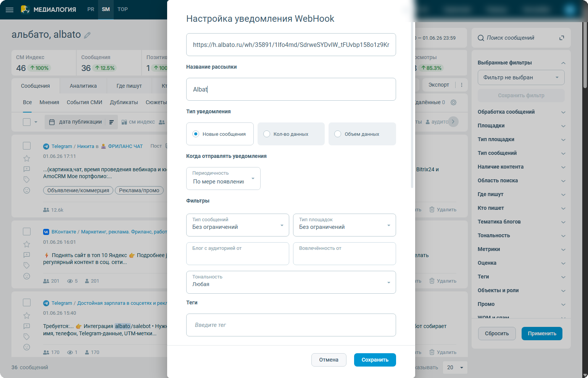The width and height of the screenshot is (588, 378).
Task: Click the calendar icon in sort bar
Action: point(52,122)
